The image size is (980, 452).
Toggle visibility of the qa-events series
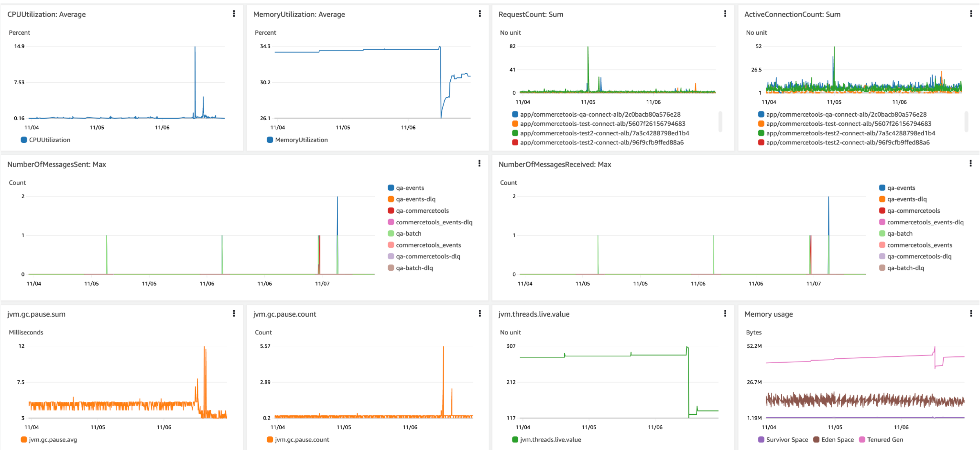point(410,187)
